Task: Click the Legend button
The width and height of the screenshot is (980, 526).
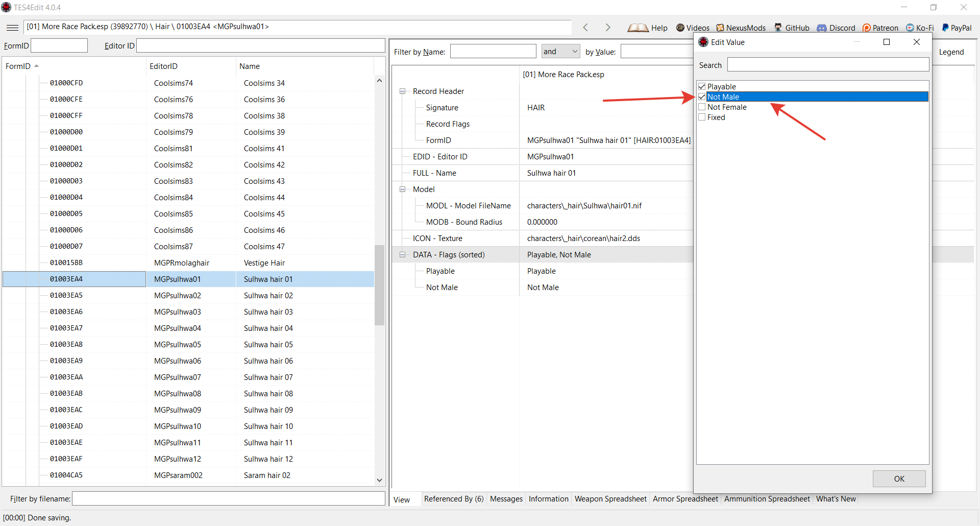Action: 951,52
